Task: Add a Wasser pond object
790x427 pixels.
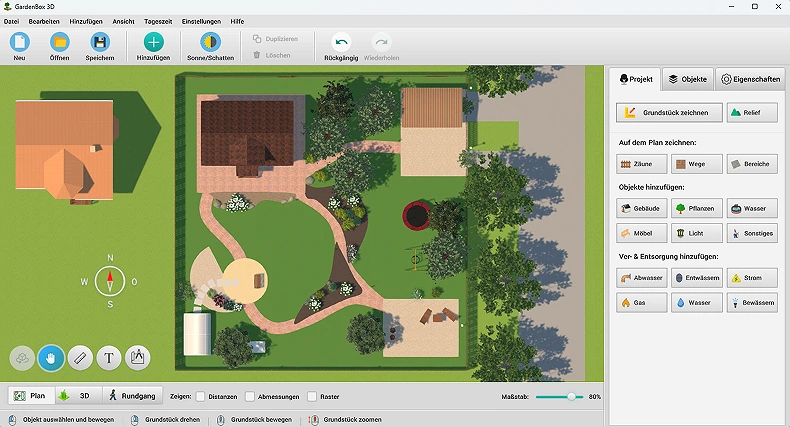Action: click(x=752, y=208)
